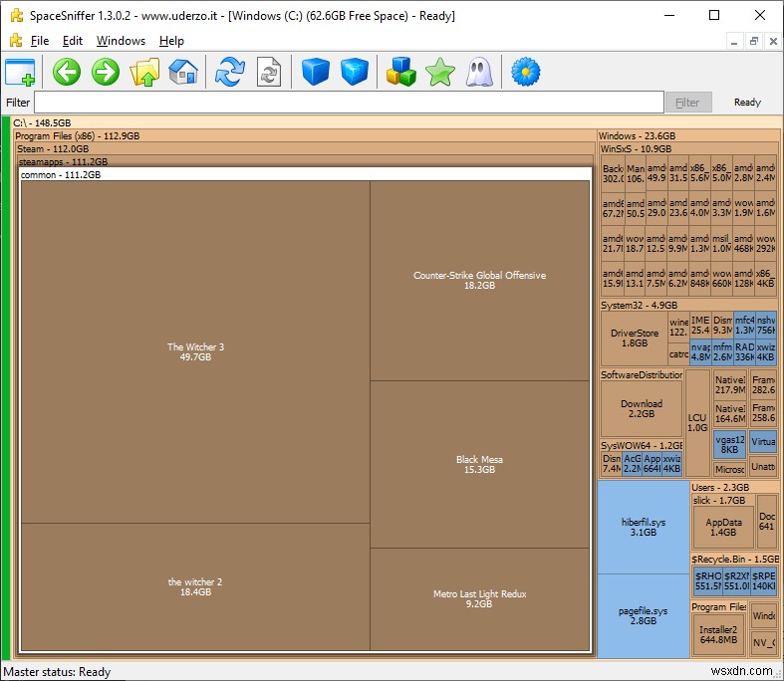Go up to the parent folder level
784x681 pixels.
click(145, 72)
